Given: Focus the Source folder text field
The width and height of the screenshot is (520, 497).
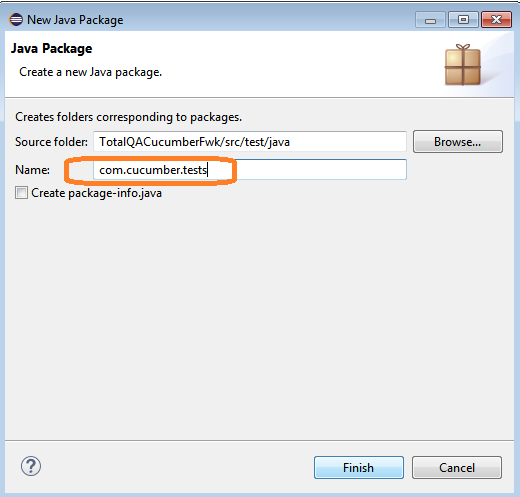Looking at the screenshot, I should coord(250,142).
